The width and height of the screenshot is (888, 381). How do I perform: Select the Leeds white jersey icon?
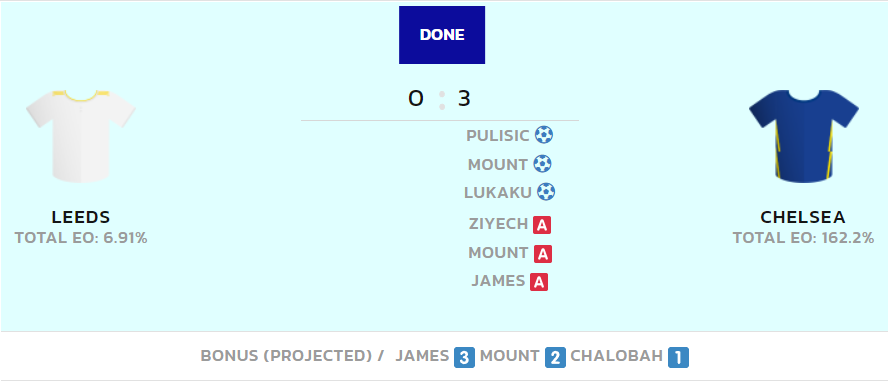point(81,136)
